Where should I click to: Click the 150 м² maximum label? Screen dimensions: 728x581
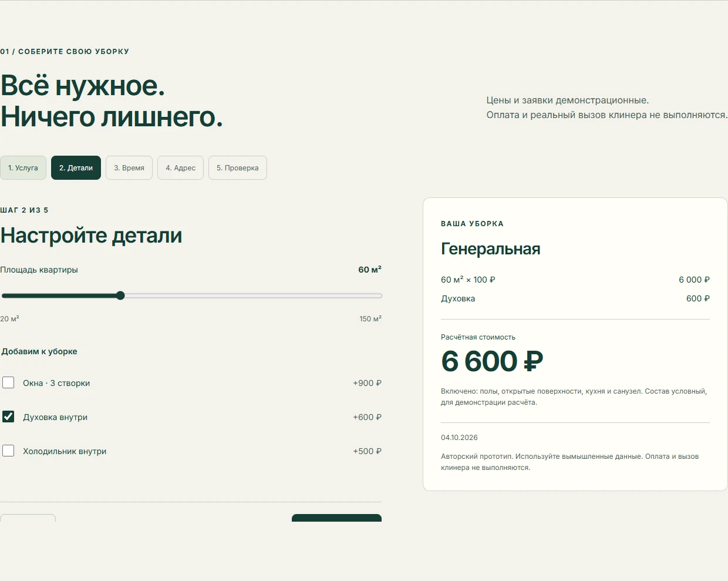(370, 319)
